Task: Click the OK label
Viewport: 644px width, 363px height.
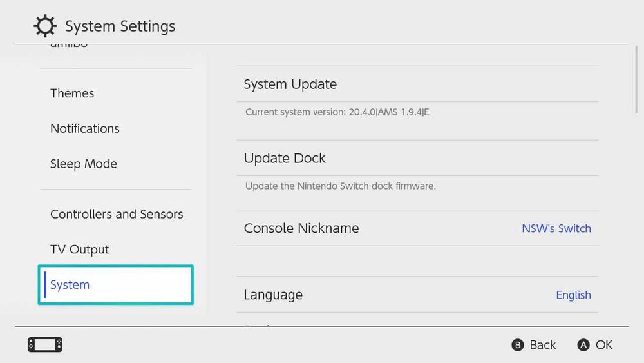Action: [x=603, y=345]
